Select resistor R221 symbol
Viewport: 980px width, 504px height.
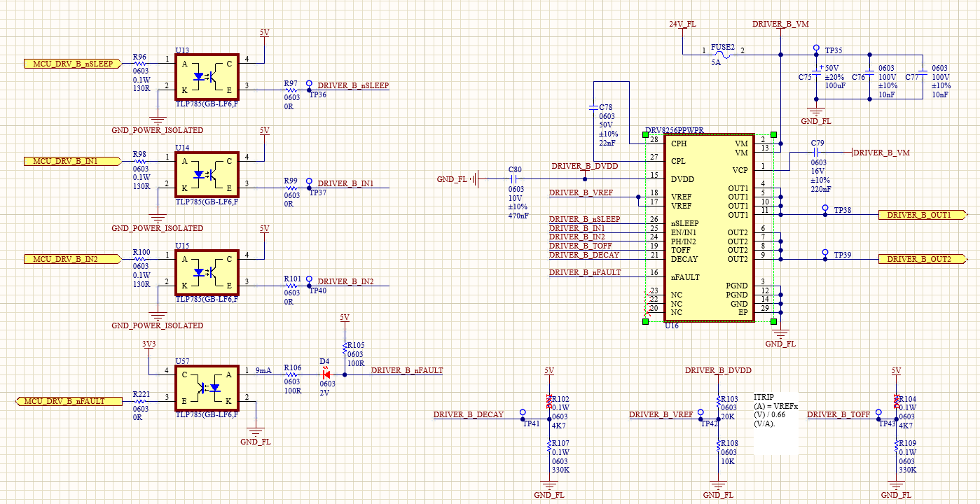click(140, 401)
